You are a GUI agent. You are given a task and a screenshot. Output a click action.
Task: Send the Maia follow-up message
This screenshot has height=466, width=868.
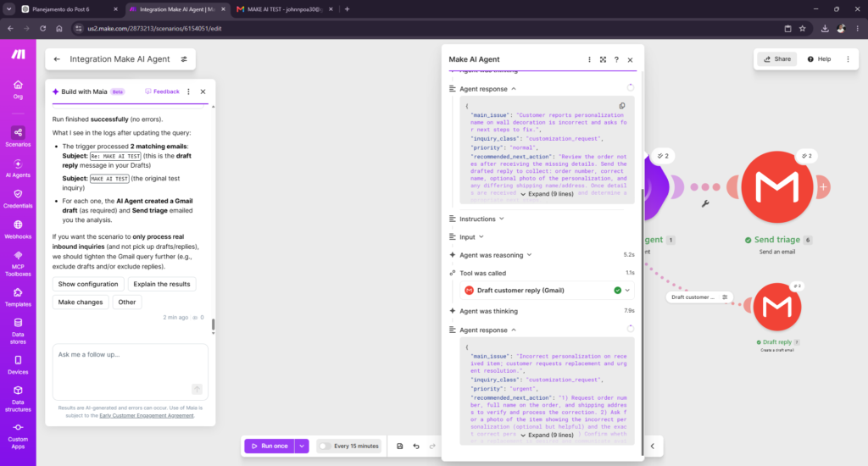point(197,389)
